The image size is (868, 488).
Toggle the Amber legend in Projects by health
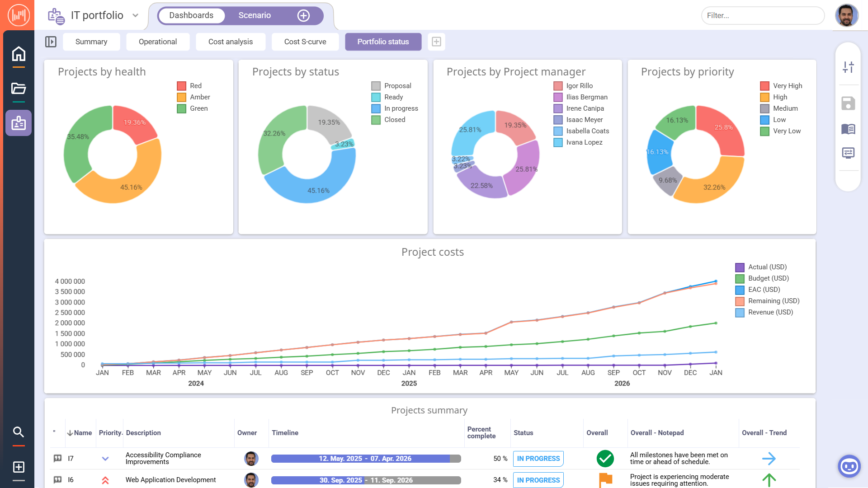click(x=193, y=97)
